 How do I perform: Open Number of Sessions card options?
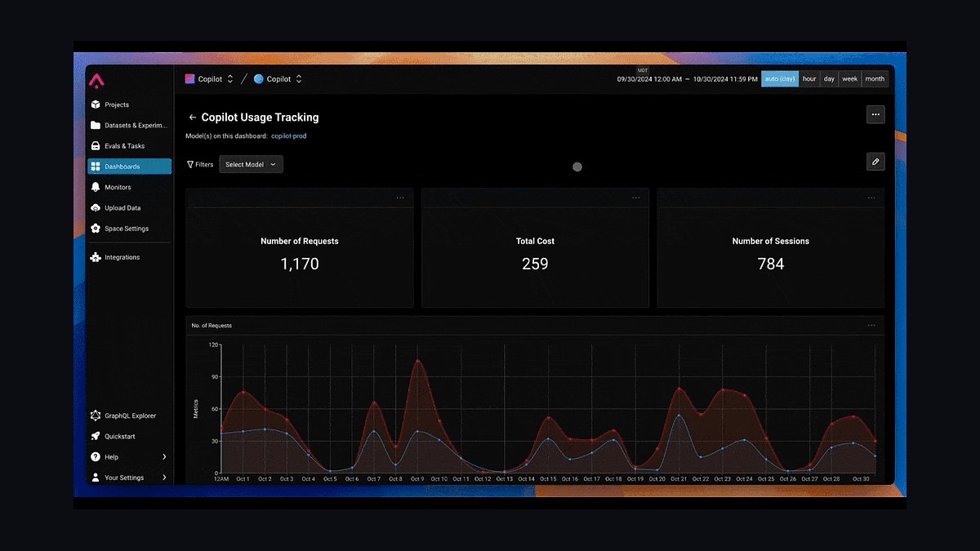coord(871,198)
